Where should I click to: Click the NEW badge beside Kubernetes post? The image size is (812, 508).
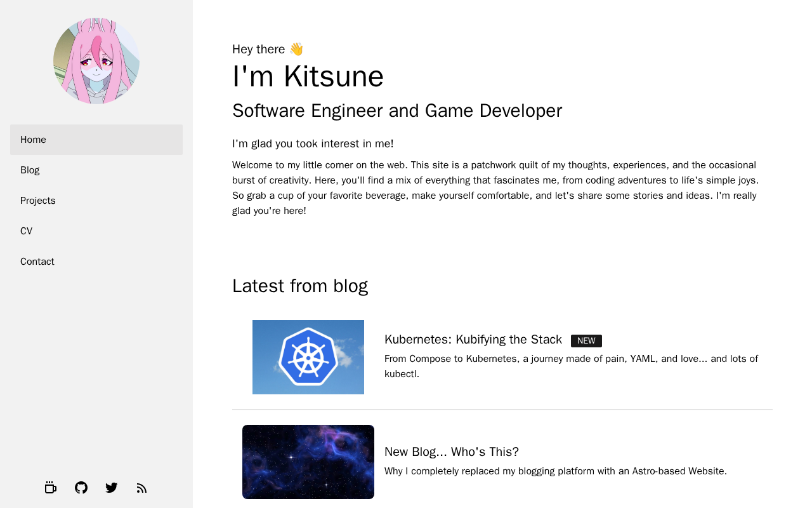click(586, 341)
